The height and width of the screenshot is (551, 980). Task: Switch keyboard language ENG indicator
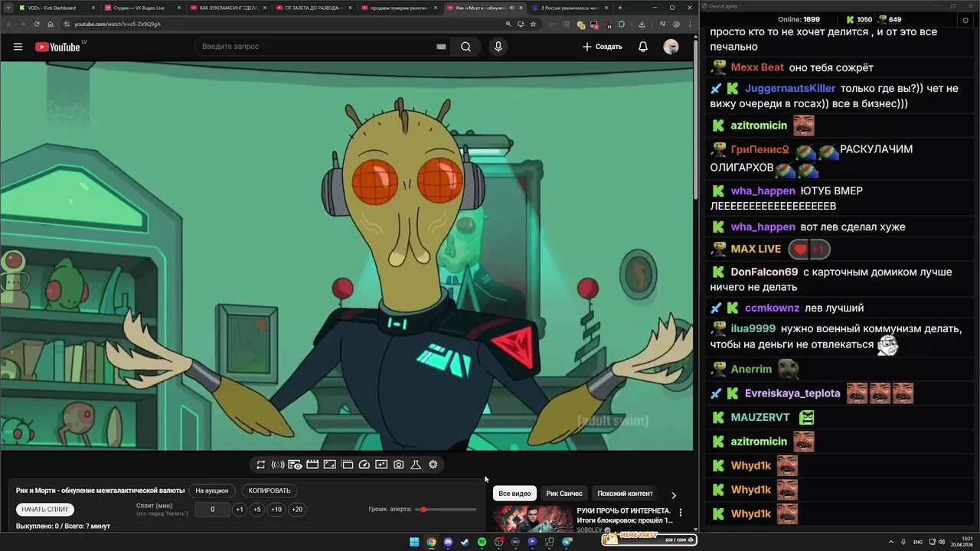coord(918,542)
